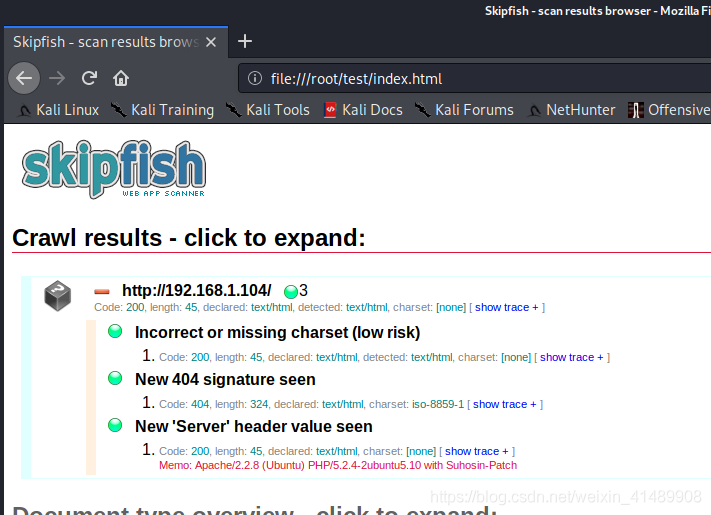Close the Skipfish scan results tab
711x515 pixels.
pyautogui.click(x=210, y=42)
